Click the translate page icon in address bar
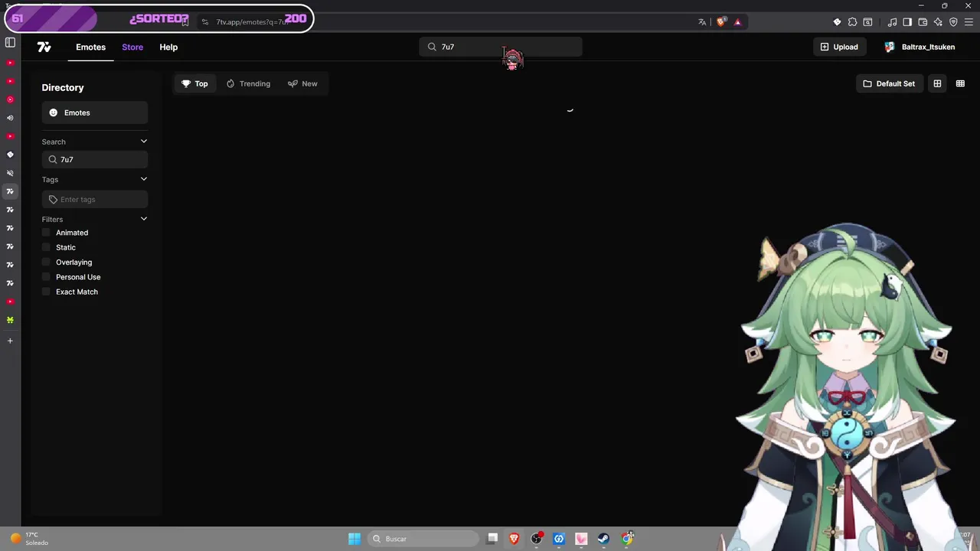Image resolution: width=980 pixels, height=551 pixels. click(702, 22)
